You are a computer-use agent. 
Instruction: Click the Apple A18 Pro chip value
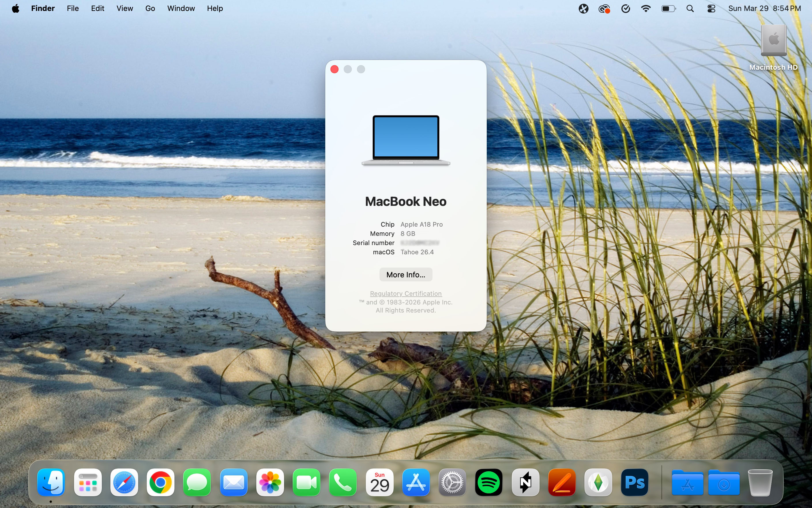(x=422, y=224)
